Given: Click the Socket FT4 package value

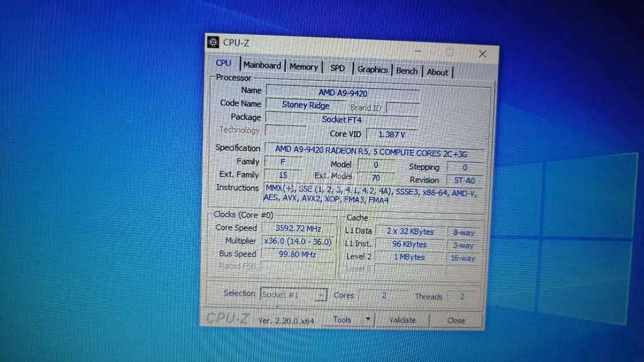Looking at the screenshot, I should 341,119.
